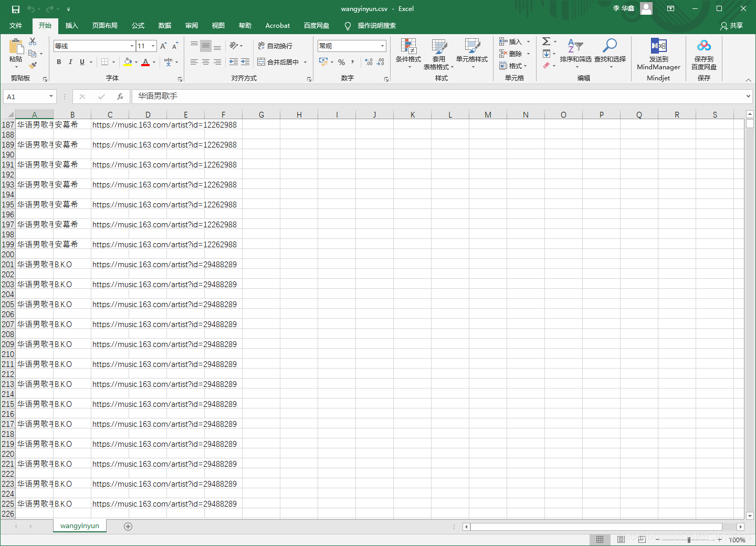Click the percent style icon
756x546 pixels.
pyautogui.click(x=342, y=62)
